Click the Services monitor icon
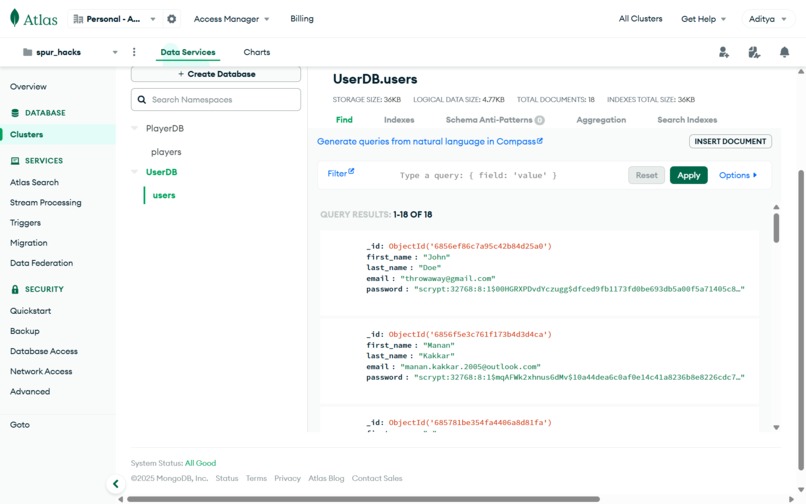The width and height of the screenshot is (806, 504). (x=15, y=160)
